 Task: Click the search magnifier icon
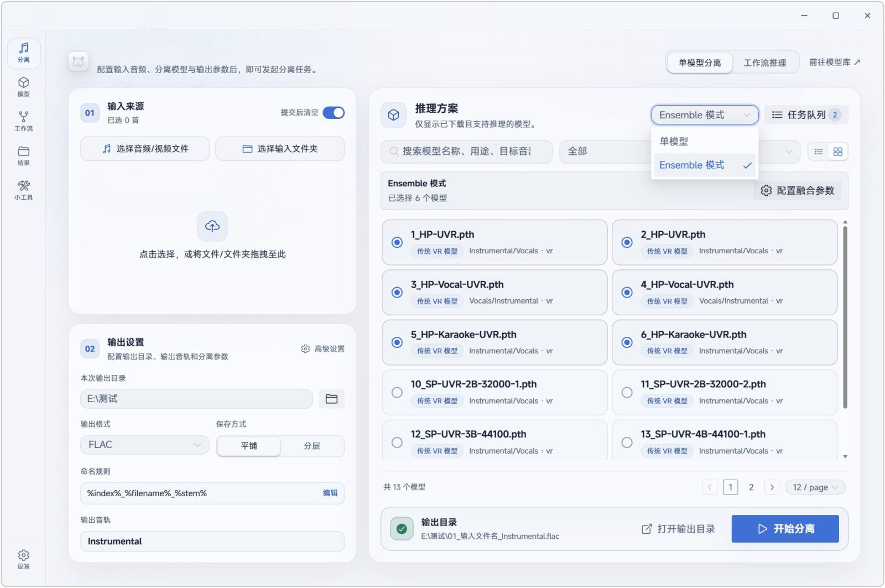394,152
